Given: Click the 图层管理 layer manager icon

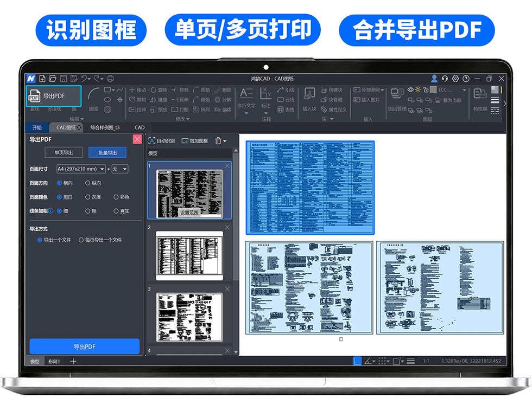Looking at the screenshot, I should pos(397,99).
